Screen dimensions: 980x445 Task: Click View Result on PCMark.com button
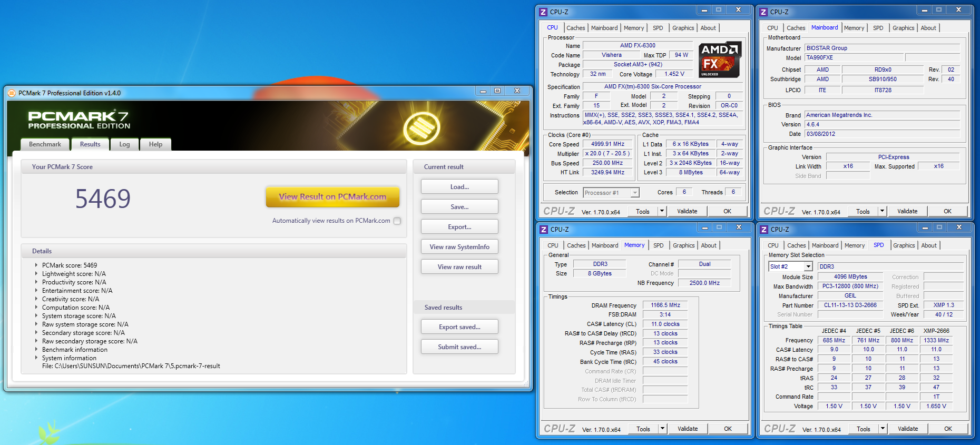(x=332, y=197)
